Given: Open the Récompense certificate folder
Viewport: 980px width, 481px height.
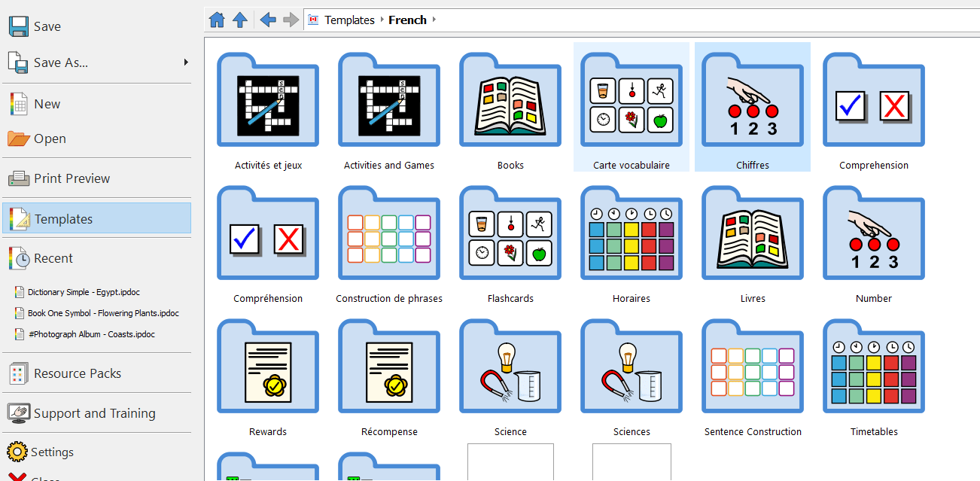Looking at the screenshot, I should 389,367.
